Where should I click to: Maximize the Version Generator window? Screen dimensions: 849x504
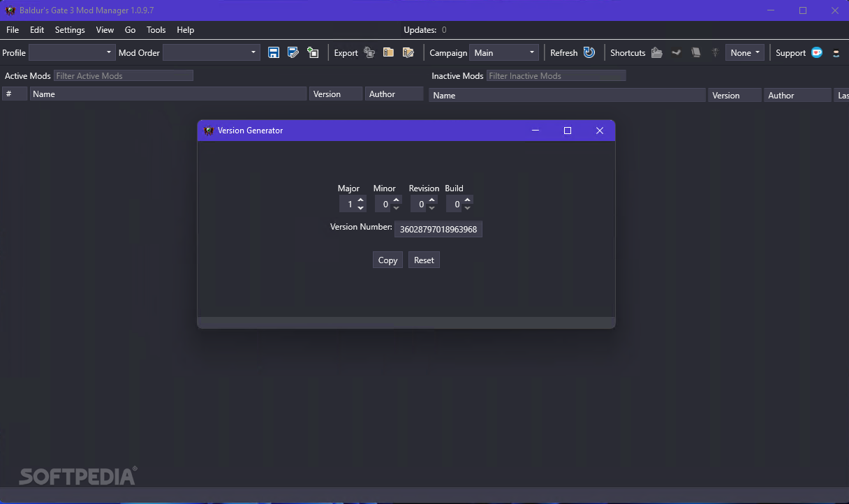(568, 131)
